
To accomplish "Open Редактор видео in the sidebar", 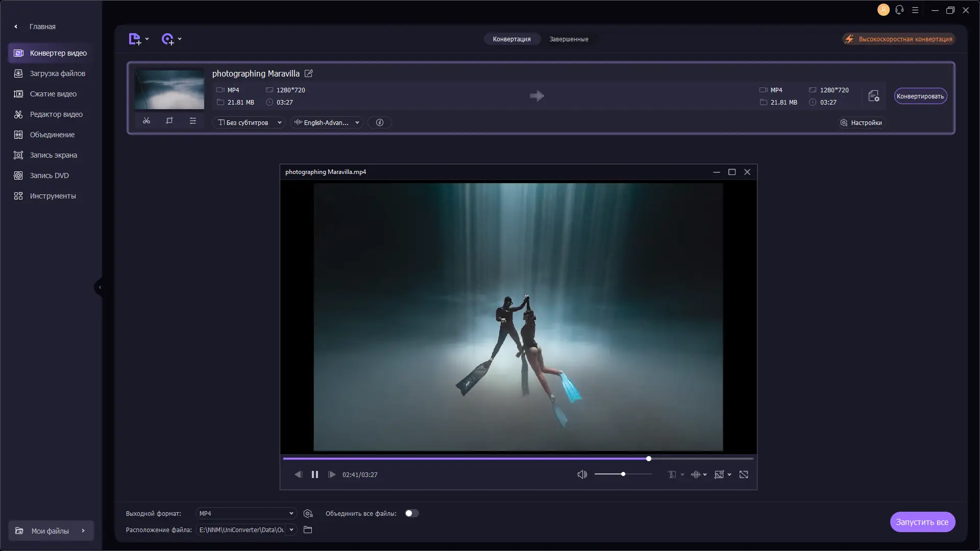I will [56, 114].
